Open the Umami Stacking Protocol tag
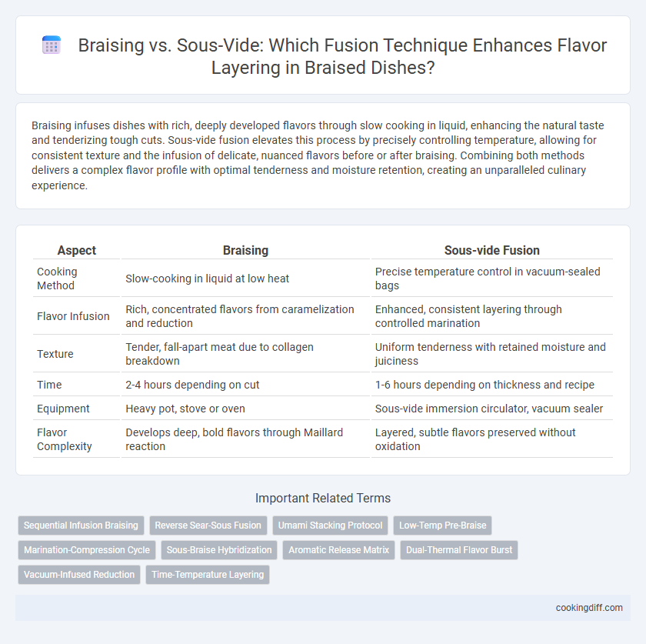Image resolution: width=646 pixels, height=644 pixels. tap(330, 526)
